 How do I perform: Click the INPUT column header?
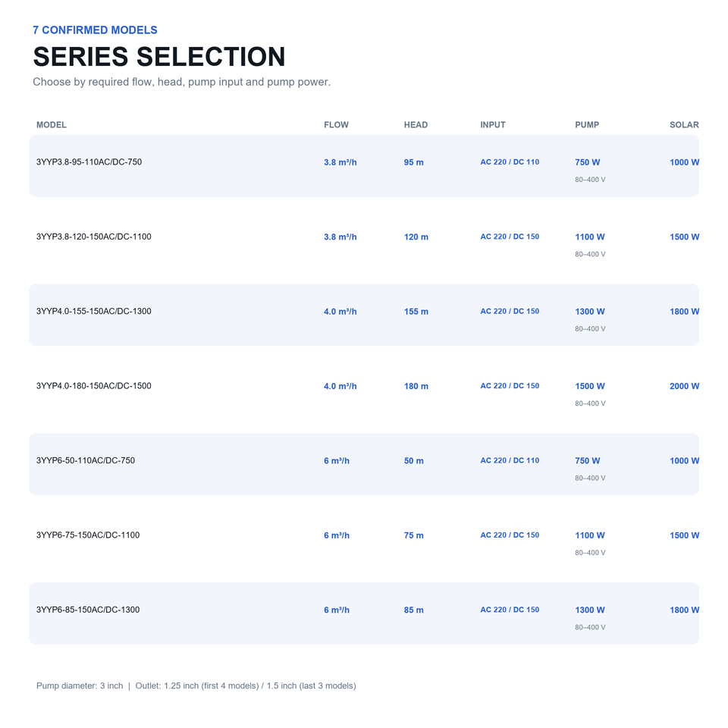click(493, 125)
